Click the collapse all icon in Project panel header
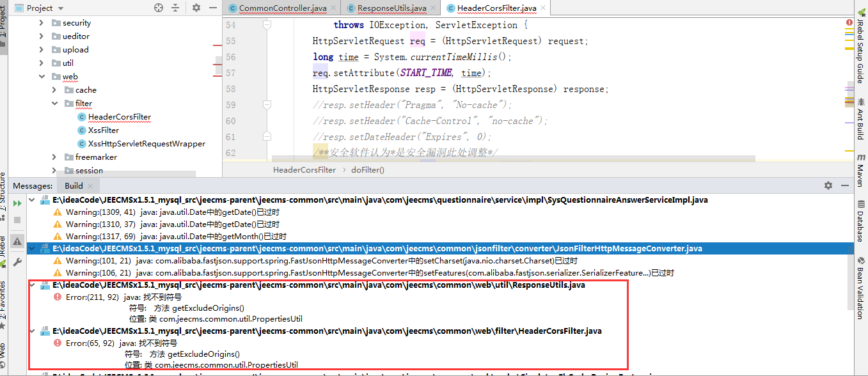Screen dimensions: 868x376 175,8
